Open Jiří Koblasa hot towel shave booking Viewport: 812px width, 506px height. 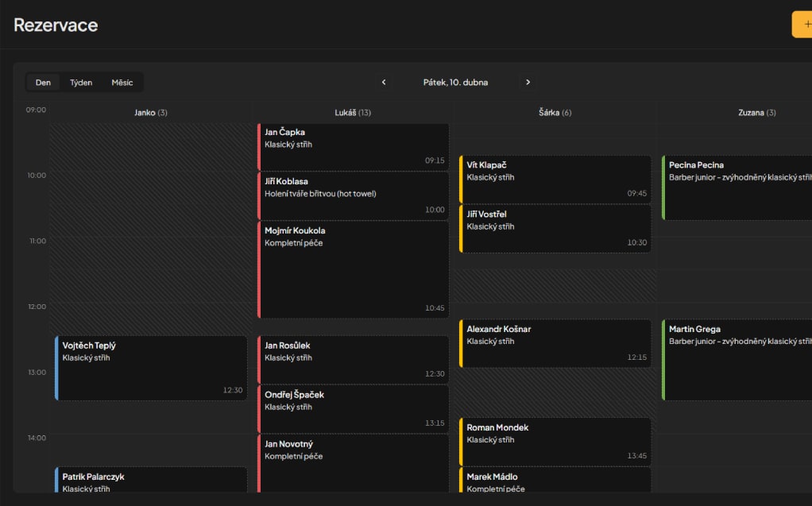354,195
